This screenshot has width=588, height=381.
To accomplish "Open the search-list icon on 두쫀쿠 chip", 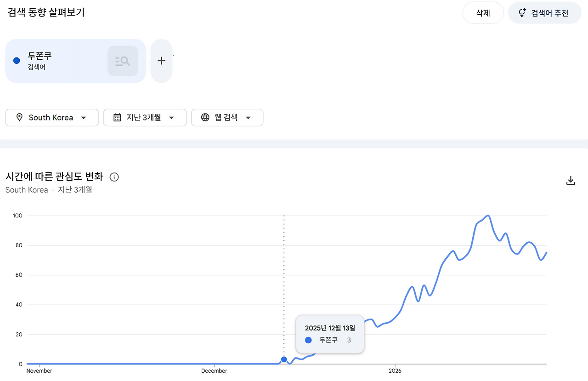I will coord(123,61).
